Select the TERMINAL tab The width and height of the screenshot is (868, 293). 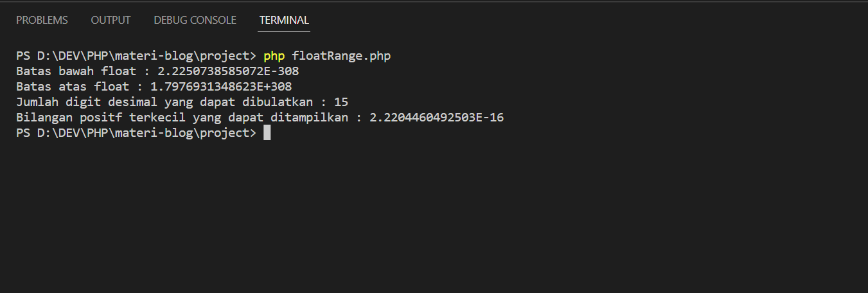[284, 20]
